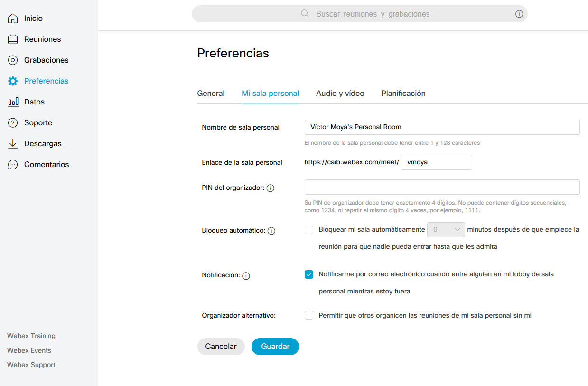Uncheck Notificarme por correo electrónico checkbox
This screenshot has height=386, width=588.
click(x=309, y=274)
